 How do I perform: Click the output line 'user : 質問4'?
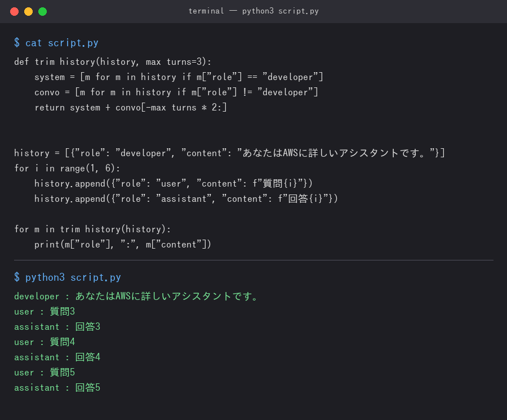(45, 342)
